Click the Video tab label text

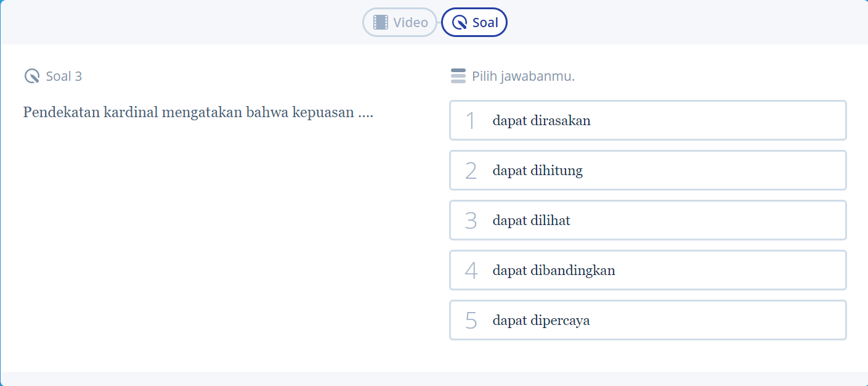pyautogui.click(x=410, y=22)
